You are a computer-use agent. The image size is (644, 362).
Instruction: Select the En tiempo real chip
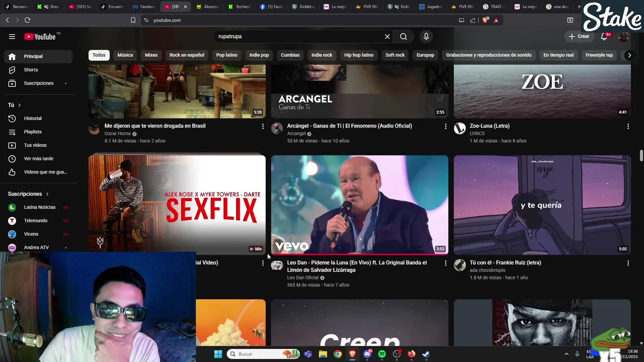coord(558,55)
